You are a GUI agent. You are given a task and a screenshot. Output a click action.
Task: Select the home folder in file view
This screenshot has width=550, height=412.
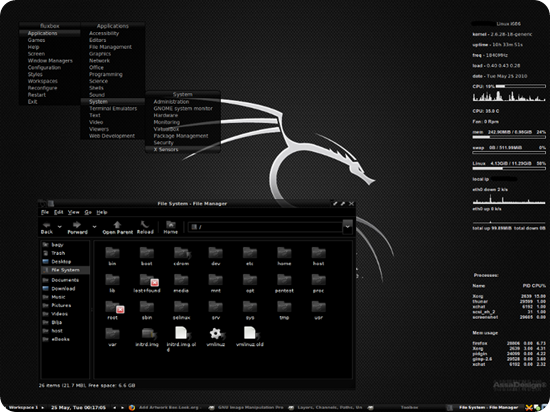point(284,253)
